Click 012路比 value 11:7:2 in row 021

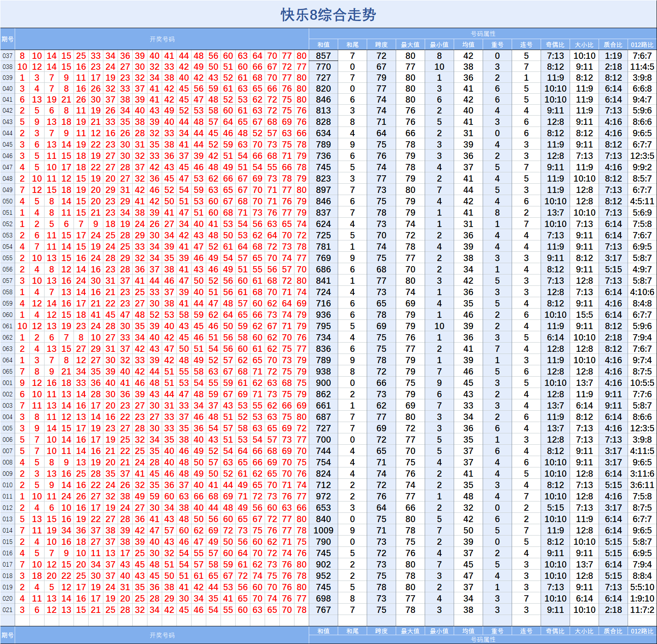[x=642, y=610]
